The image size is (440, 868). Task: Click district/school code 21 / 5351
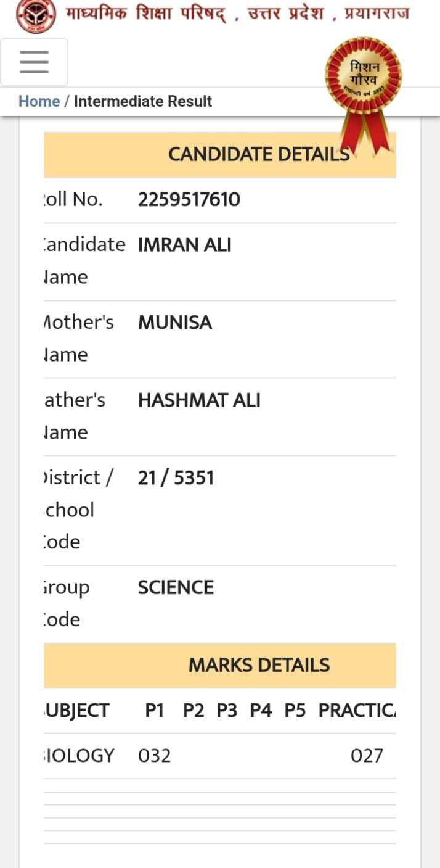176,478
